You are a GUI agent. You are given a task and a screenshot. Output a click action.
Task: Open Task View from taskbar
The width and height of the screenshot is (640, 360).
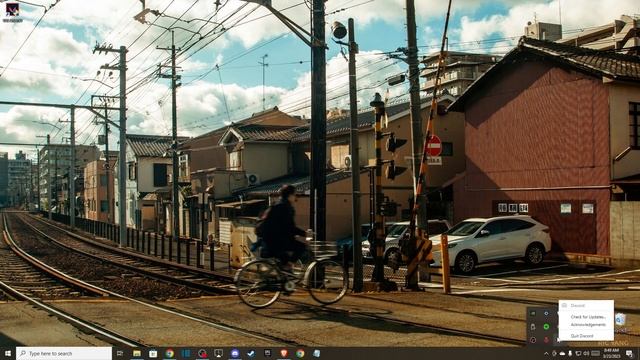(120, 353)
